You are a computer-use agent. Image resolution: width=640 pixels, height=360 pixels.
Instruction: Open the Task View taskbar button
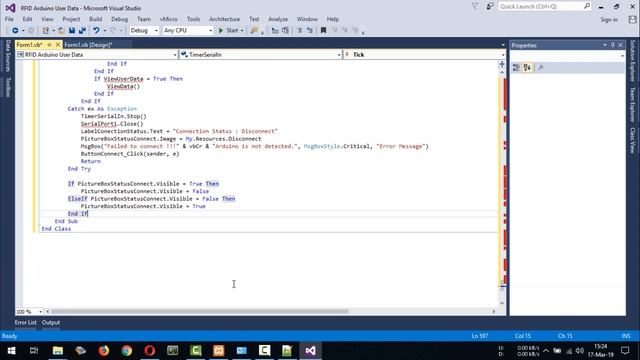click(x=34, y=351)
